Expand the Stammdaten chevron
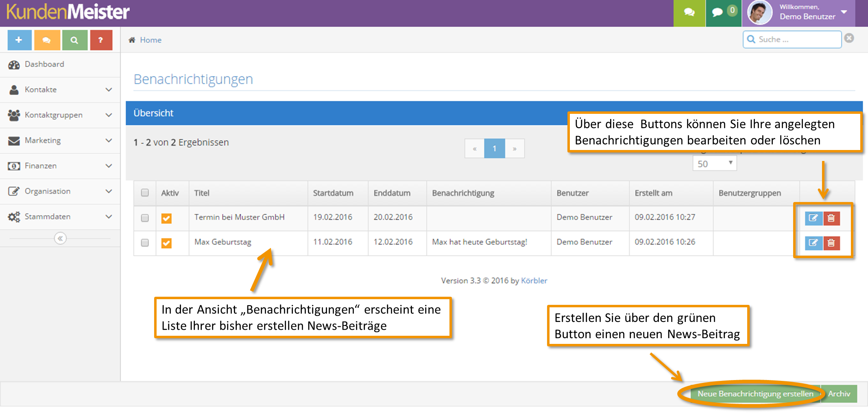Image resolution: width=868 pixels, height=413 pixels. (109, 217)
